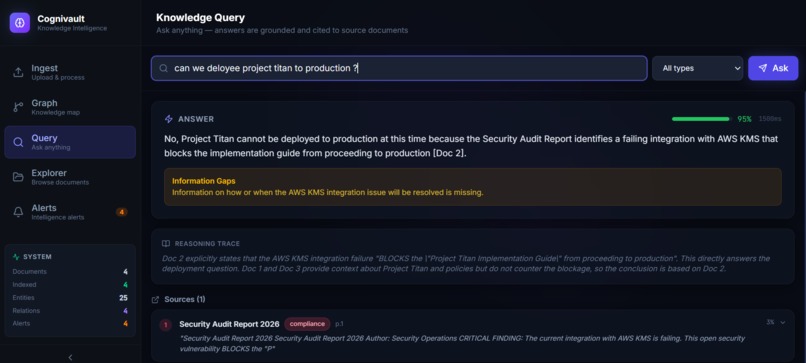This screenshot has width=806, height=363.
Task: Click into the knowledge query input field
Action: pos(399,68)
